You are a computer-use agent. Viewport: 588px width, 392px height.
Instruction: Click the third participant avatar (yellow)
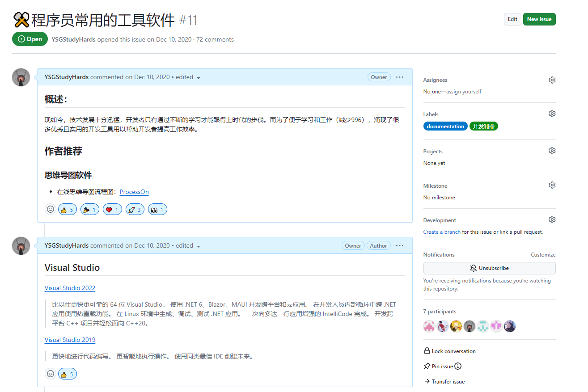pos(456,326)
